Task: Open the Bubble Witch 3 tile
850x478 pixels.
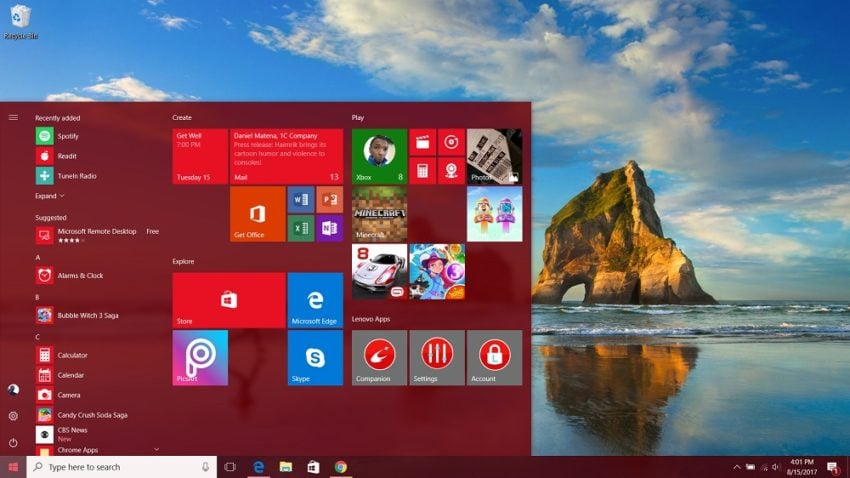Action: click(437, 272)
